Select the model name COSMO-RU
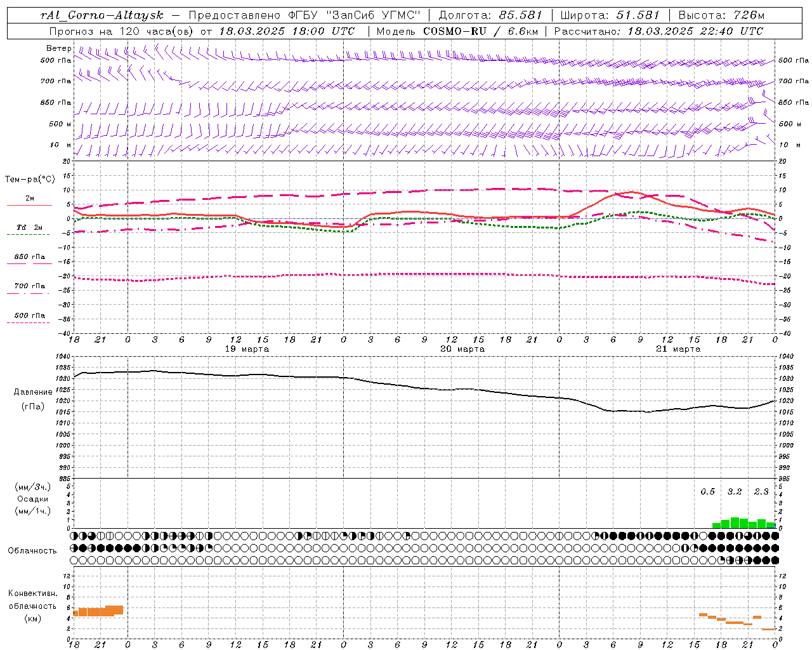The image size is (812, 650). pos(454,31)
